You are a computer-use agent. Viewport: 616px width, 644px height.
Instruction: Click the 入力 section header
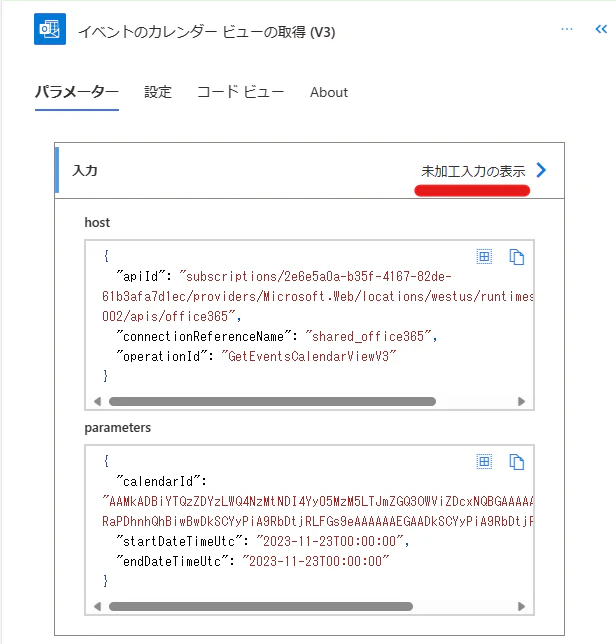[x=85, y=170]
